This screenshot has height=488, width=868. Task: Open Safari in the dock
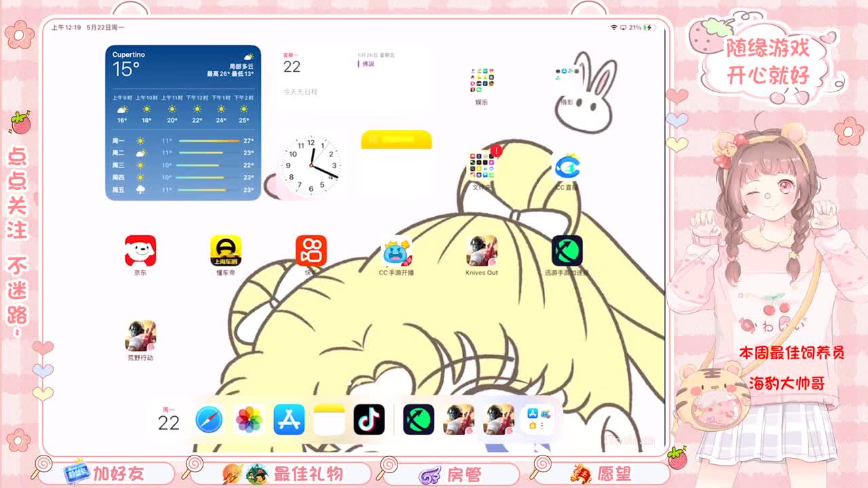coord(209,420)
